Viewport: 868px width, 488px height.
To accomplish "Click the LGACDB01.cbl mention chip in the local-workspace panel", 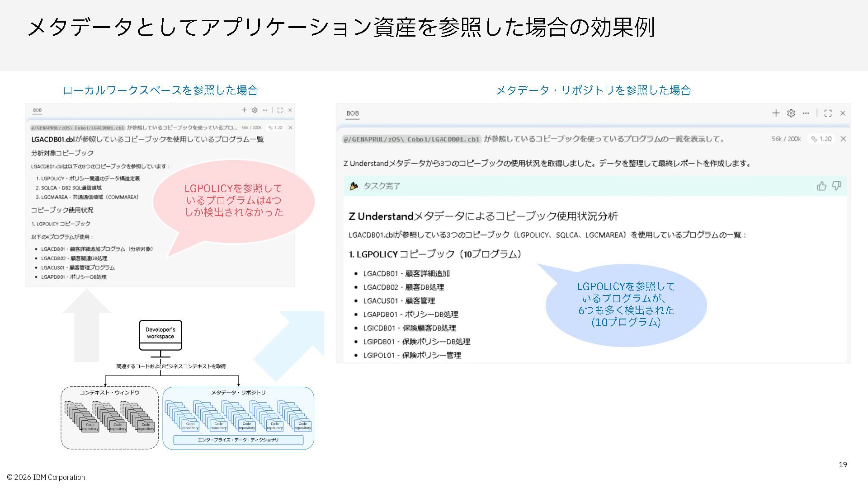I will click(x=77, y=127).
